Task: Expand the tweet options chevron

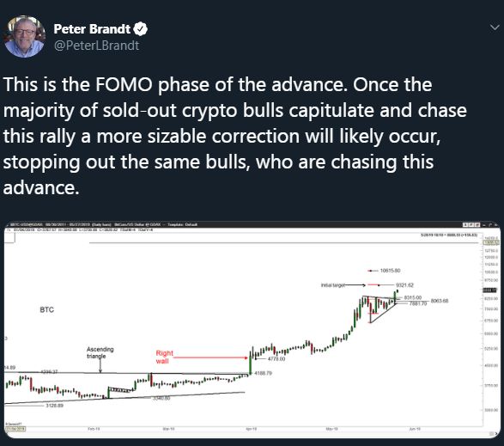Action: [x=495, y=27]
